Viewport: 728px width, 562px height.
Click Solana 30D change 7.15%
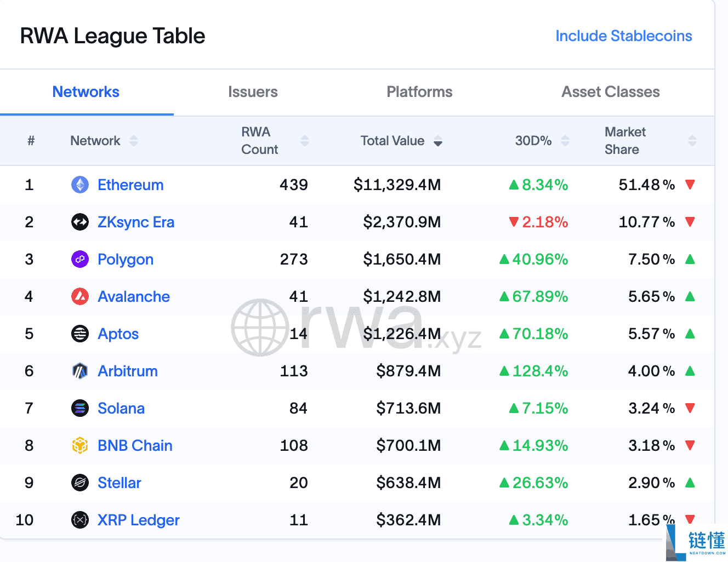[539, 408]
